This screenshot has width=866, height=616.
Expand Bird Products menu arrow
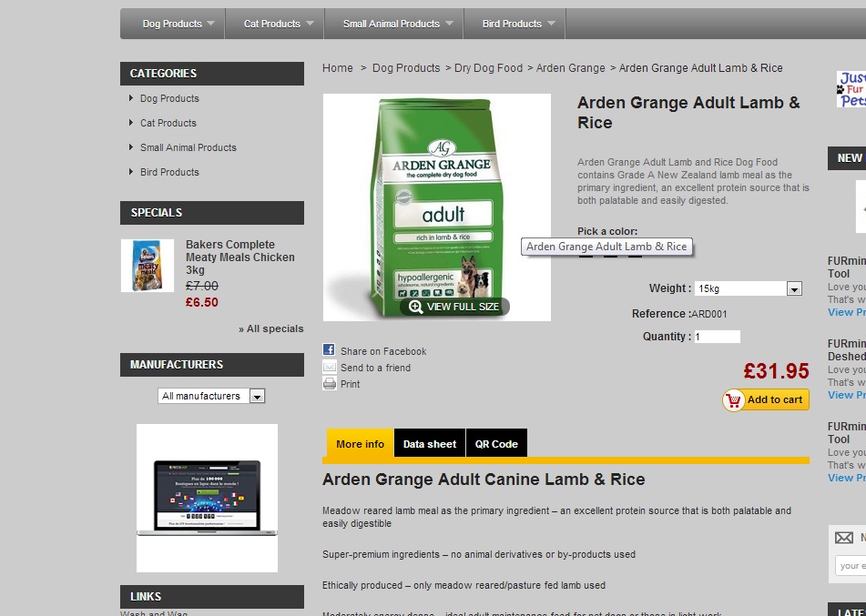click(551, 24)
